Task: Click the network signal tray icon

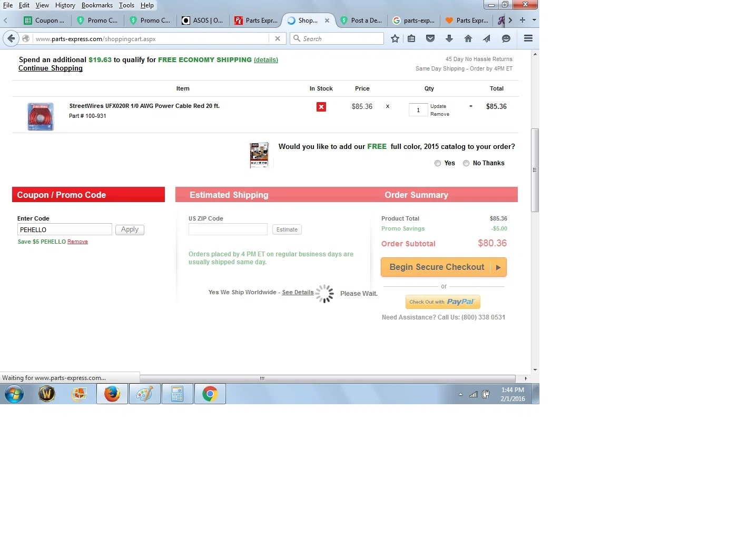Action: coord(474,394)
